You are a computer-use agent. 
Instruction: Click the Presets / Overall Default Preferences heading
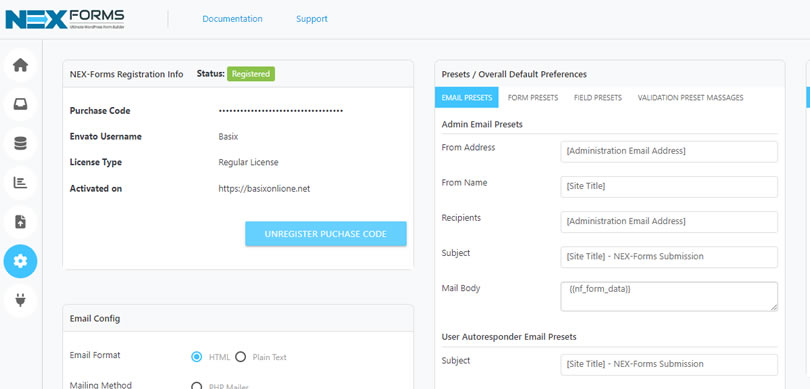click(514, 74)
